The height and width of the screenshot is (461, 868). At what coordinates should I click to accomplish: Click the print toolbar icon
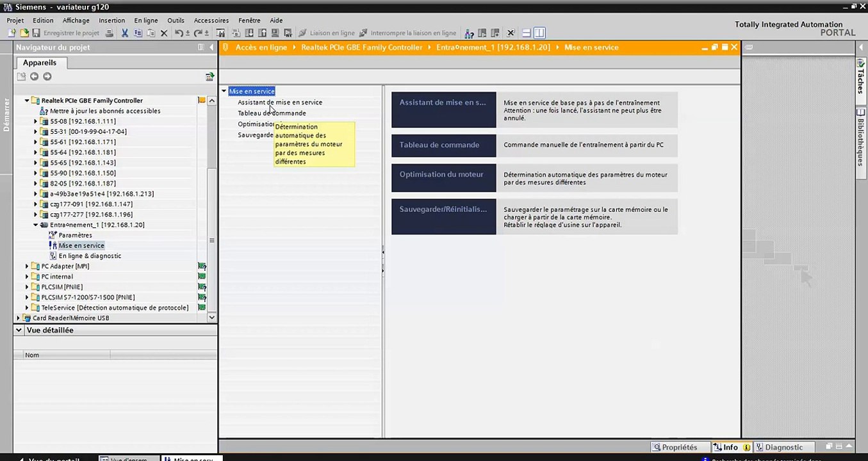(x=110, y=33)
